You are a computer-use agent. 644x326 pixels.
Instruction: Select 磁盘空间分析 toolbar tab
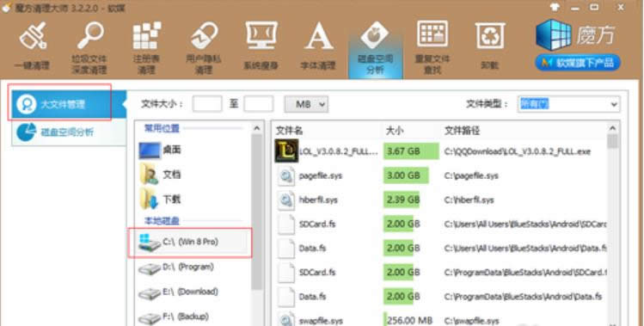tap(375, 48)
